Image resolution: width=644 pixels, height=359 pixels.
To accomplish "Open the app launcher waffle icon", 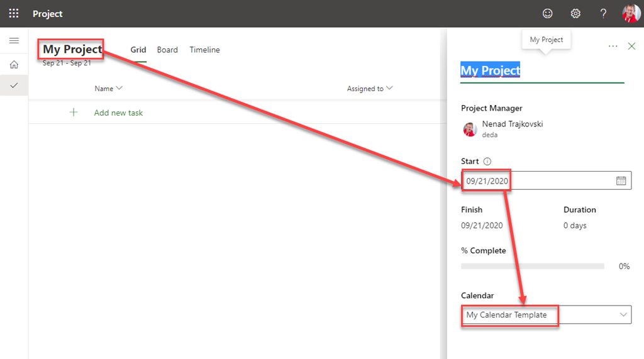I will pyautogui.click(x=13, y=13).
